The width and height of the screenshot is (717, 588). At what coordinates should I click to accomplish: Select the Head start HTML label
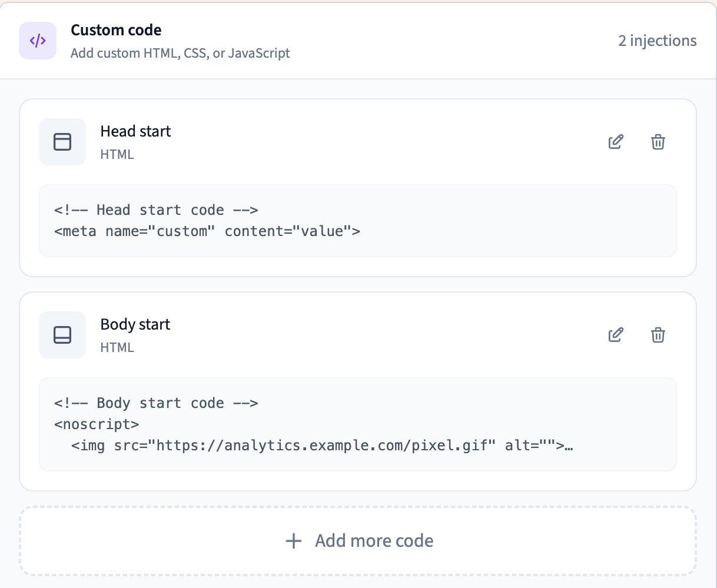click(117, 154)
